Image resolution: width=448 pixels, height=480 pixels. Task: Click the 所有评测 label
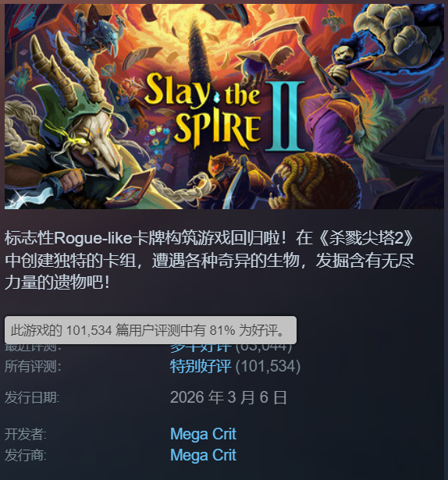33,366
